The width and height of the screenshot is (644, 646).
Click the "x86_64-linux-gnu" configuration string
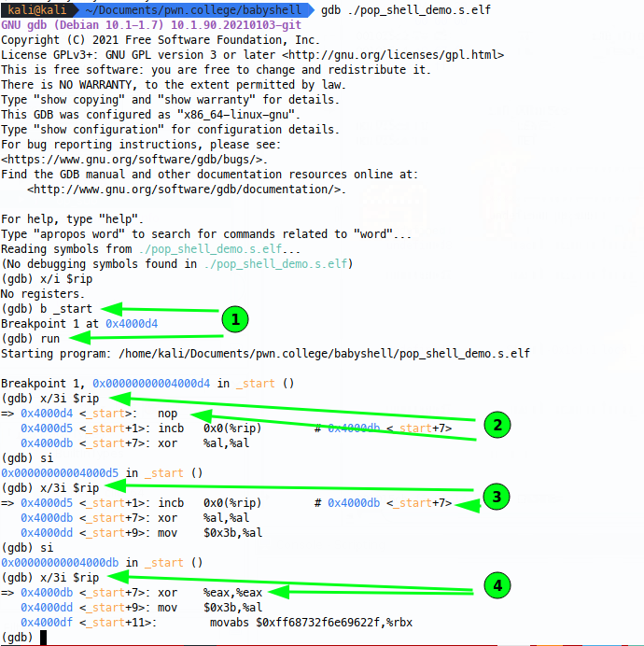[x=236, y=115]
